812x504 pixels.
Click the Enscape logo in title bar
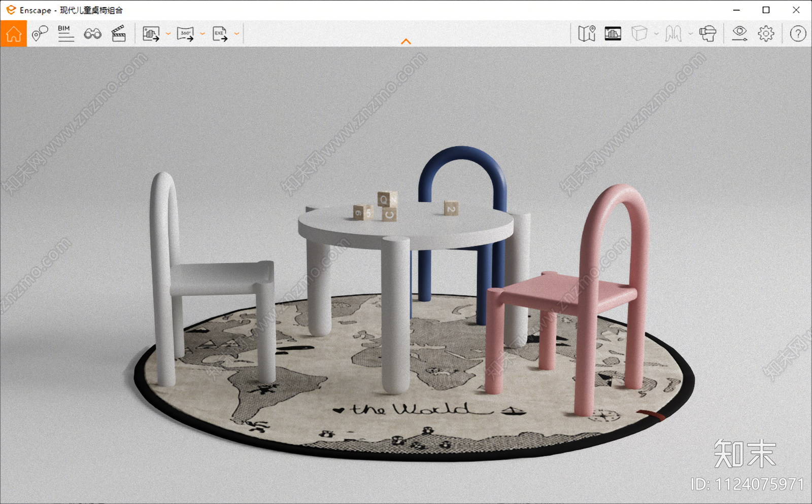coord(11,10)
